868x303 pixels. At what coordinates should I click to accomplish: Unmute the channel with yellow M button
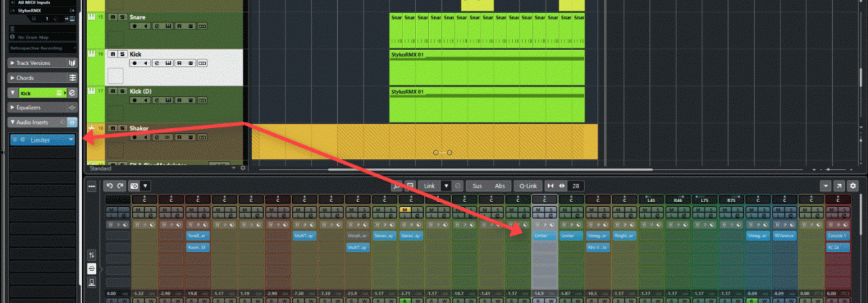coord(405,209)
